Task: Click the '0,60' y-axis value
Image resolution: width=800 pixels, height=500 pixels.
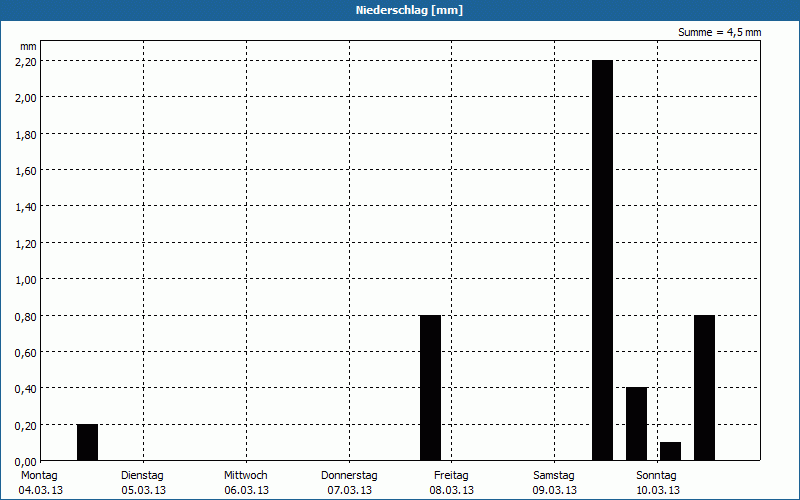Action: pos(26,353)
